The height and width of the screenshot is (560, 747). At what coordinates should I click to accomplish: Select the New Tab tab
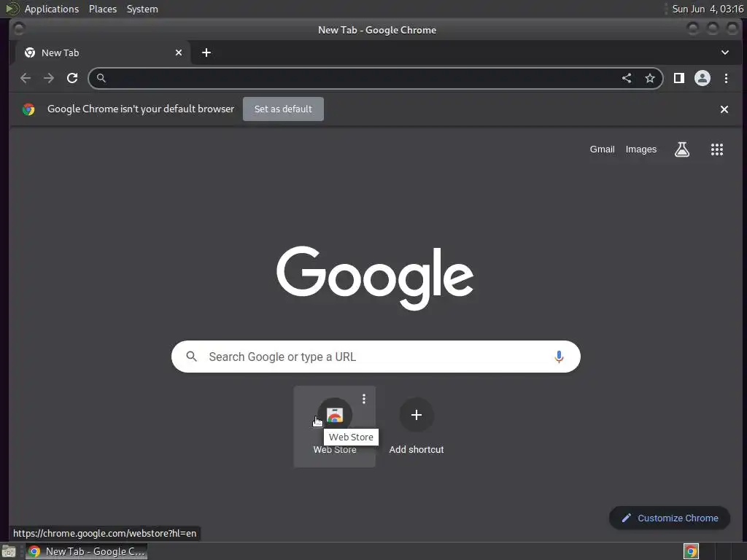coord(103,52)
